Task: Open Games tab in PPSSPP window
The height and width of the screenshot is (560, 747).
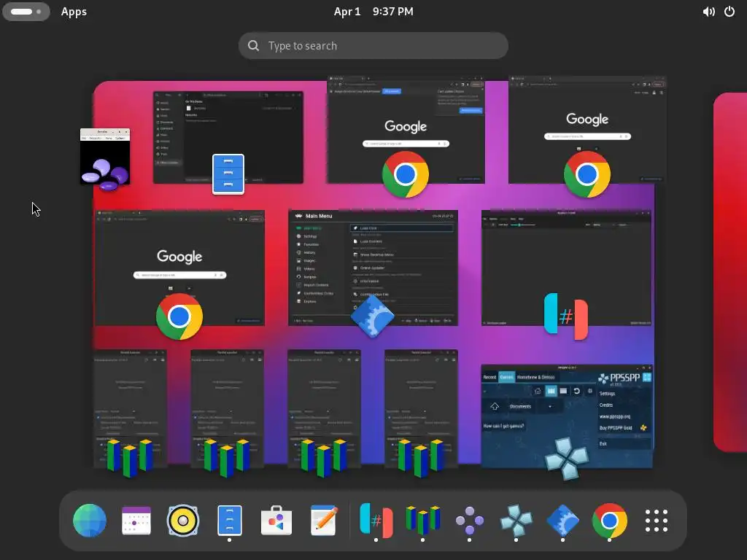Action: [506, 377]
